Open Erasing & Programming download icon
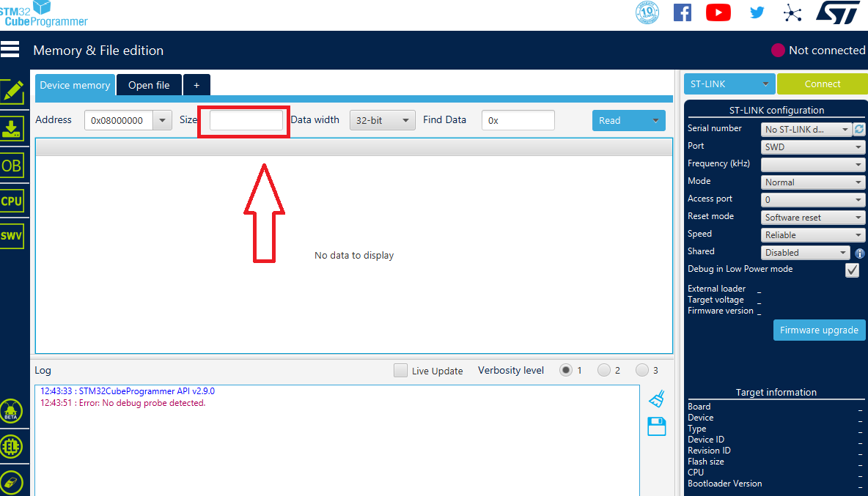868x496 pixels. (12, 129)
